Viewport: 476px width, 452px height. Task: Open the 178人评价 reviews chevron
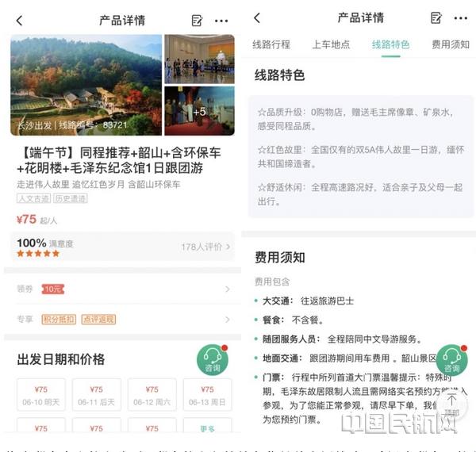(228, 247)
